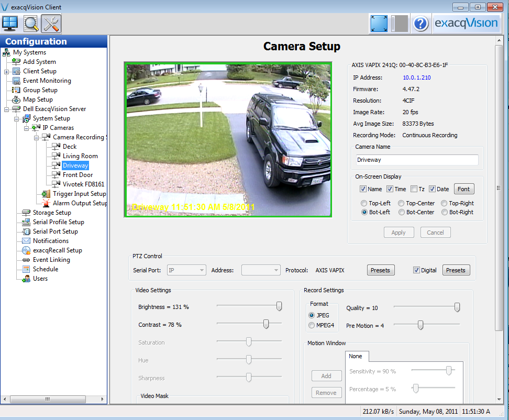Toggle the navigation pane icon

(400, 24)
